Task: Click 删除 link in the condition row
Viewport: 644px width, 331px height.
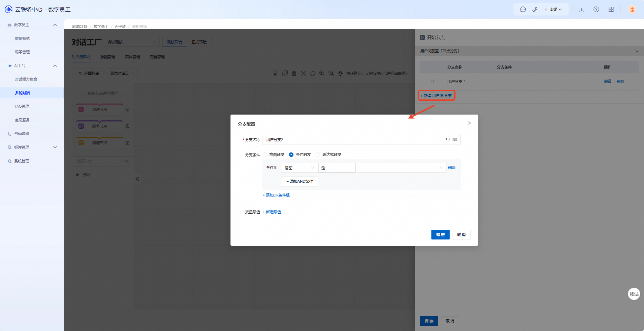Action: coord(452,168)
